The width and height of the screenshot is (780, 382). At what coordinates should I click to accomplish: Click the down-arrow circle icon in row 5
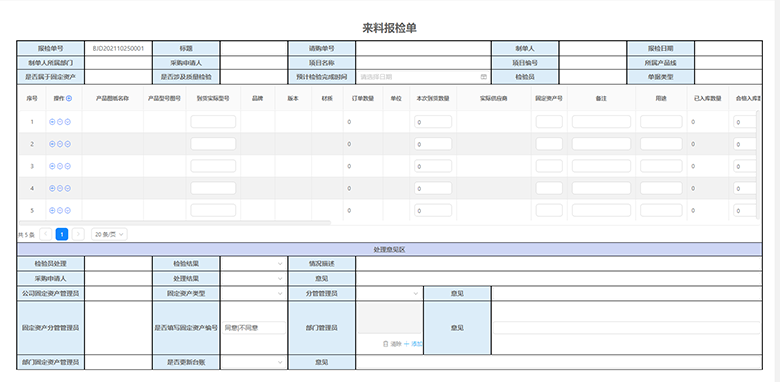68,210
